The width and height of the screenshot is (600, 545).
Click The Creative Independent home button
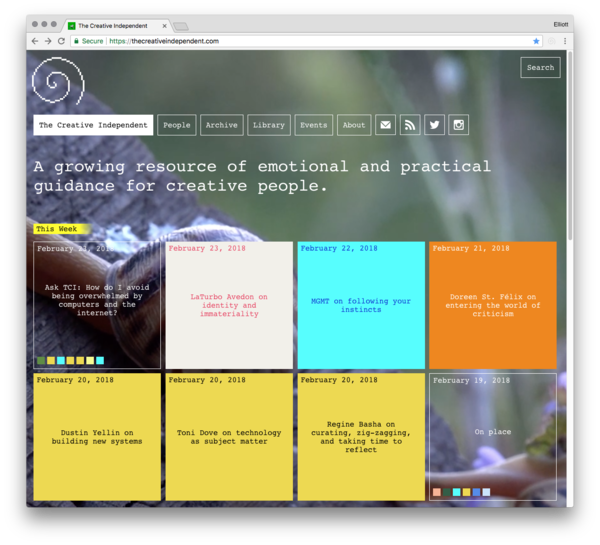coord(93,125)
